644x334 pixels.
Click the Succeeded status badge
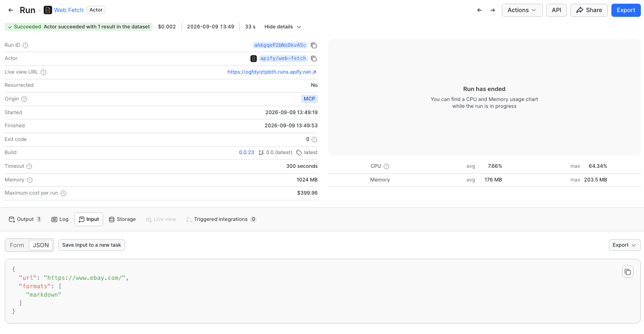pos(79,27)
